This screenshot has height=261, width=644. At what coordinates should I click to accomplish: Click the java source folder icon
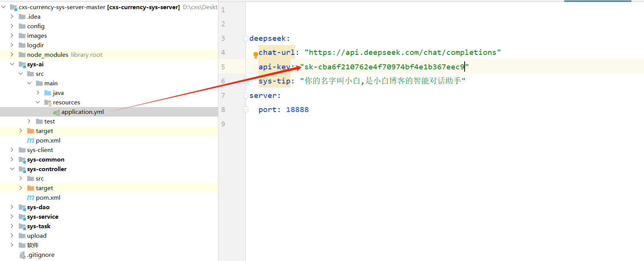tap(48, 93)
